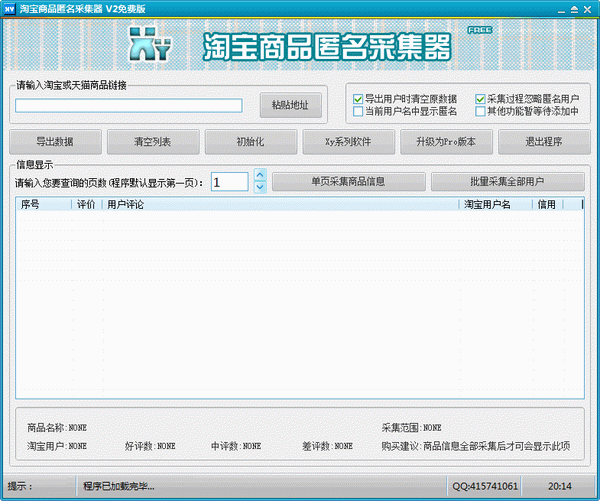Viewport: 600px width, 501px height.
Task: Click the 信用 column header
Action: 548,205
